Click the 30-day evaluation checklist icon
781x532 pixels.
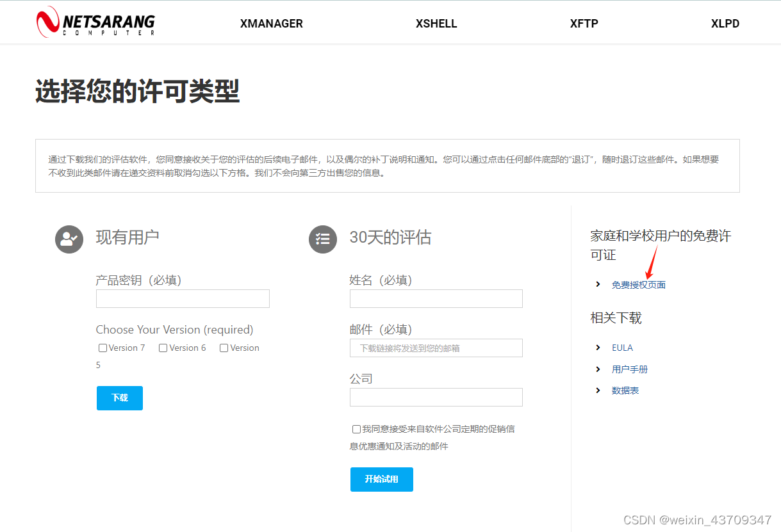[322, 239]
